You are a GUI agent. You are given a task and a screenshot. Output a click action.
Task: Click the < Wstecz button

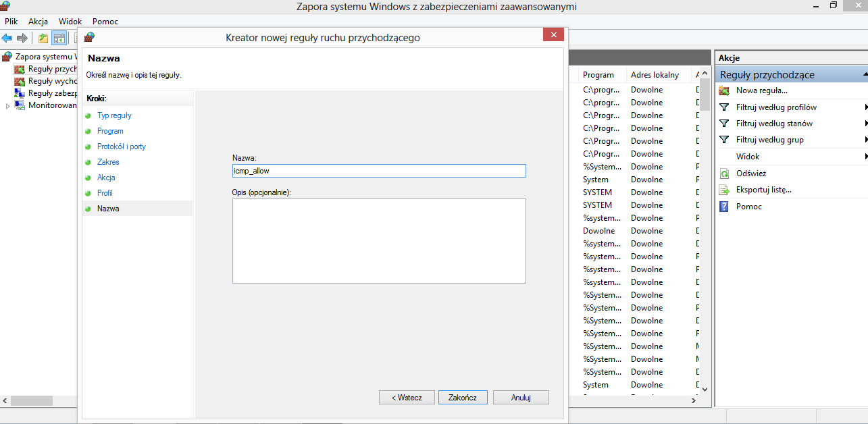[407, 398]
